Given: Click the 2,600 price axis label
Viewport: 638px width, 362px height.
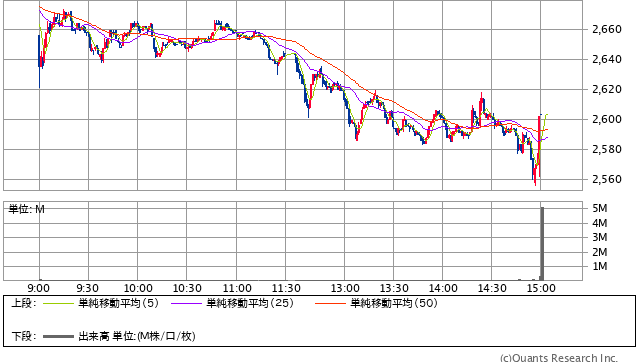Looking at the screenshot, I should [607, 119].
